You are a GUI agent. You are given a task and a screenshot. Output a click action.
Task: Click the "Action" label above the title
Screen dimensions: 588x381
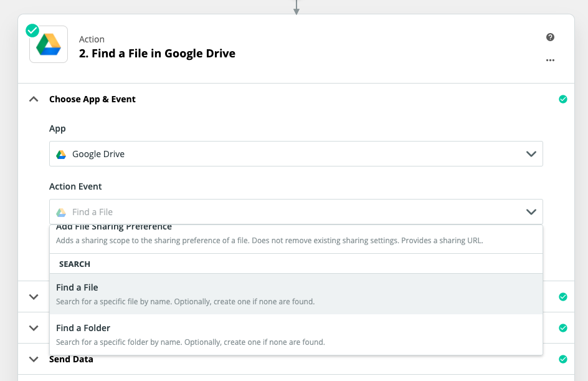coord(92,39)
